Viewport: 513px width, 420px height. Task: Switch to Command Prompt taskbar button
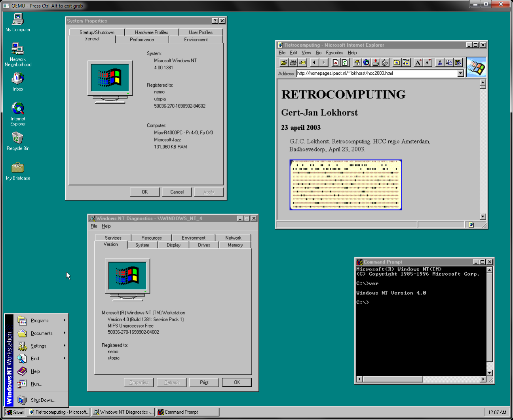(x=187, y=412)
